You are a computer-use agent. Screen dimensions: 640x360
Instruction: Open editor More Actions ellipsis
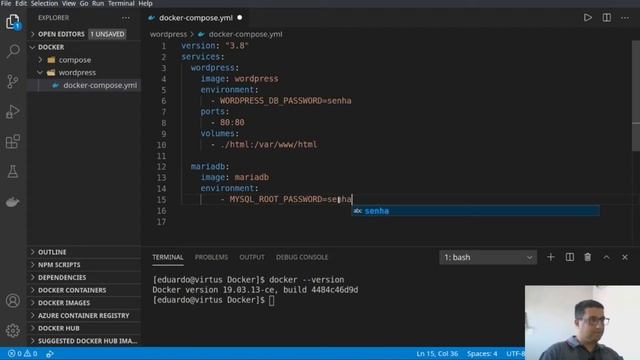click(625, 18)
